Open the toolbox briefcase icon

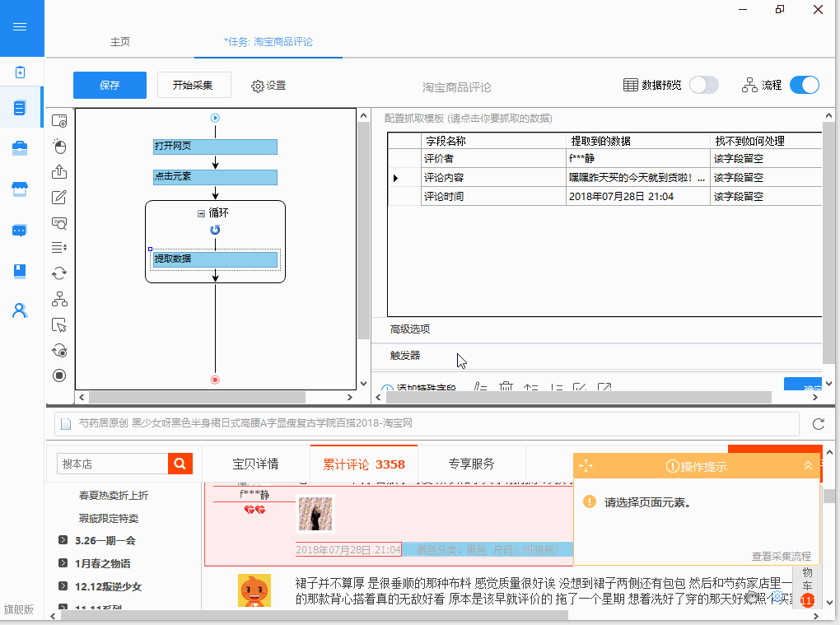click(x=20, y=148)
